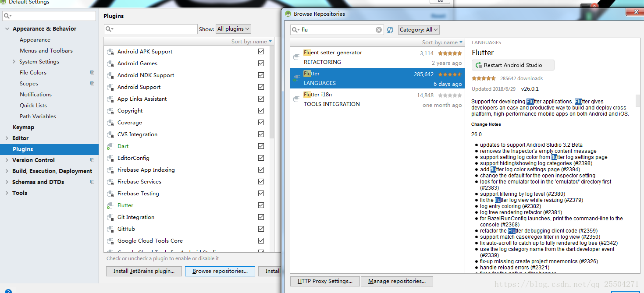This screenshot has height=293, width=644.
Task: Click the Android APK Support plugin icon
Action: click(110, 52)
